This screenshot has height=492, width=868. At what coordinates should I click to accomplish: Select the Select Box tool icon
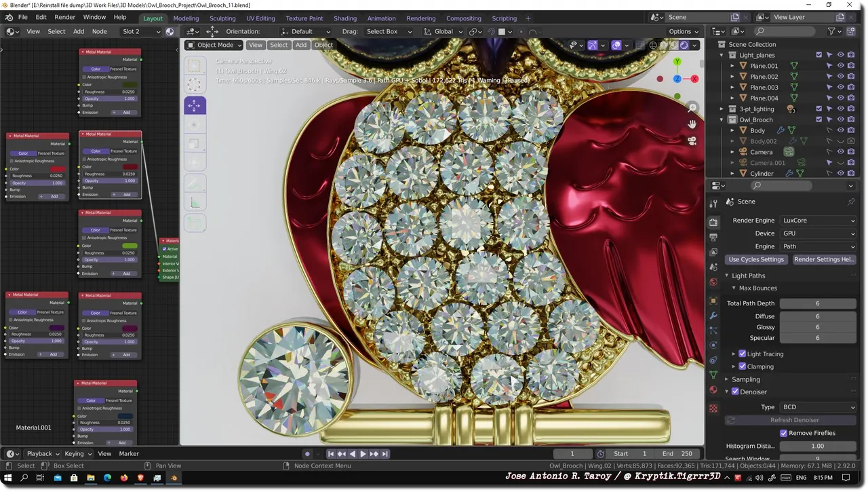point(195,66)
